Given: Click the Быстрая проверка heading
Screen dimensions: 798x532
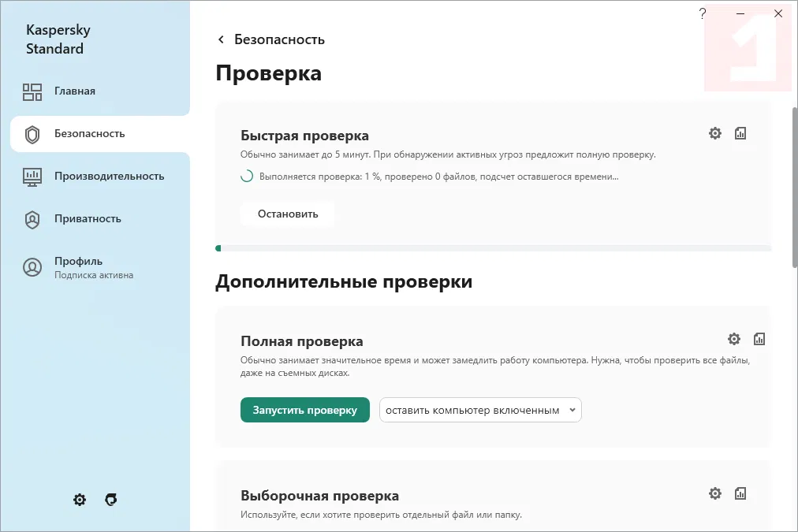Looking at the screenshot, I should [304, 136].
